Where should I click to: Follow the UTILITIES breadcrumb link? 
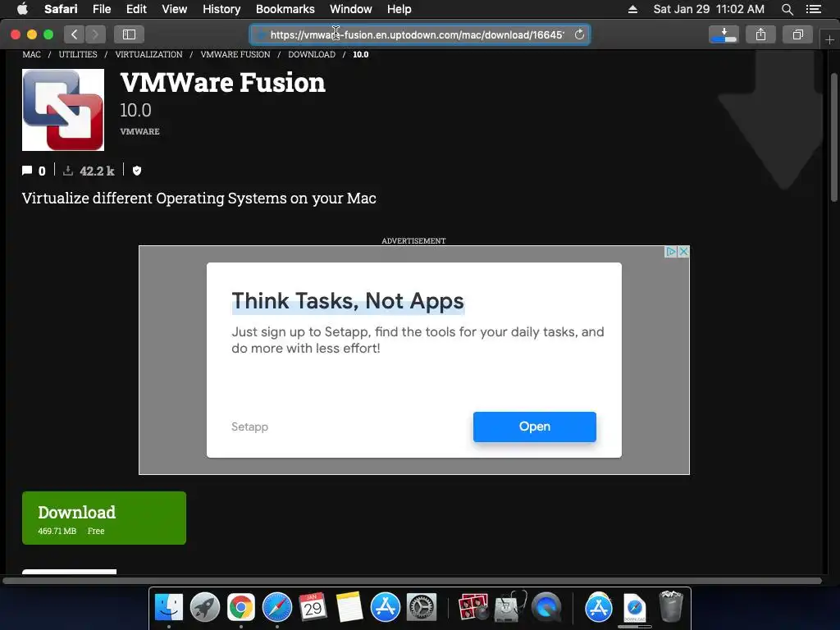(78, 55)
